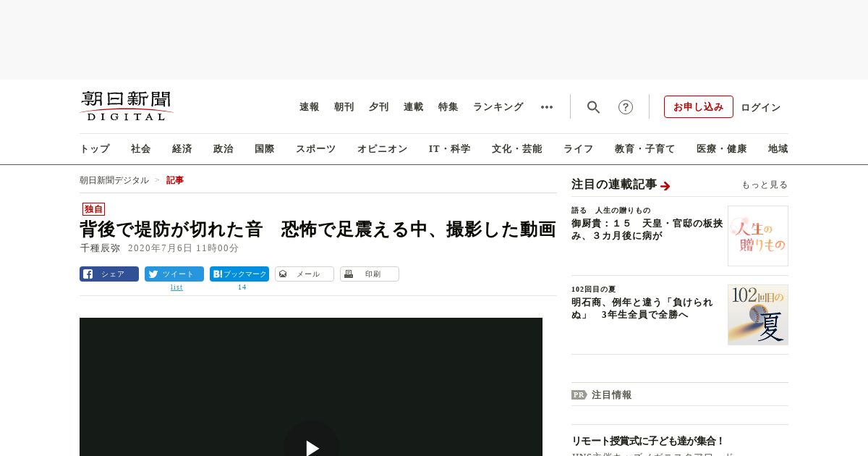Go to the 政治 section
The height and width of the screenshot is (456, 868).
point(224,149)
